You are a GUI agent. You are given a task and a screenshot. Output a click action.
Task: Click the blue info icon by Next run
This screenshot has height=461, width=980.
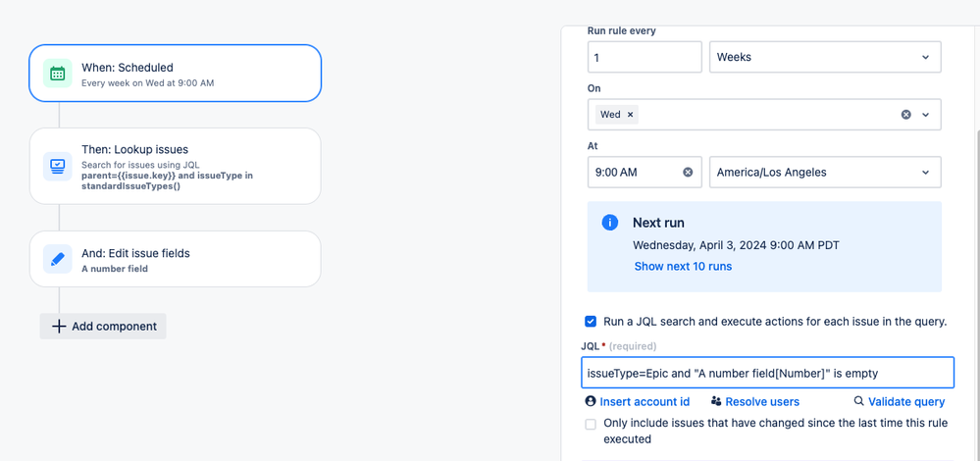click(x=610, y=223)
